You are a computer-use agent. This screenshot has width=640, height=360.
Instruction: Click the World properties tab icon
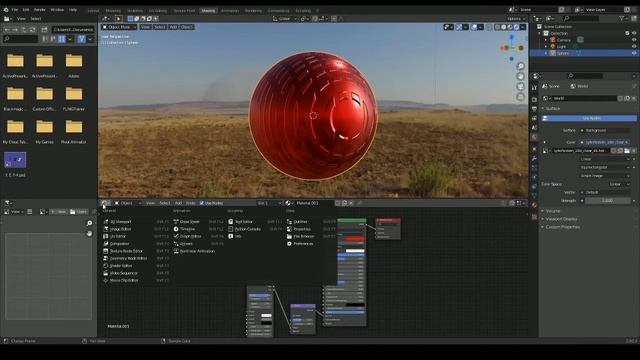click(534, 137)
